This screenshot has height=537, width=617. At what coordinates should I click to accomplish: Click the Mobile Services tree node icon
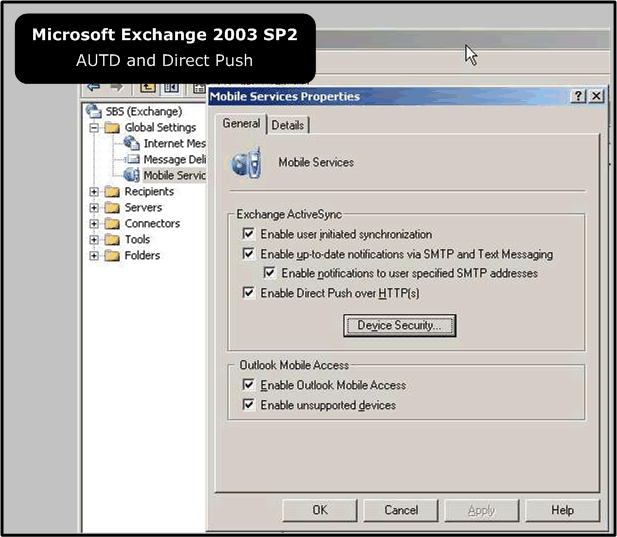pyautogui.click(x=131, y=175)
